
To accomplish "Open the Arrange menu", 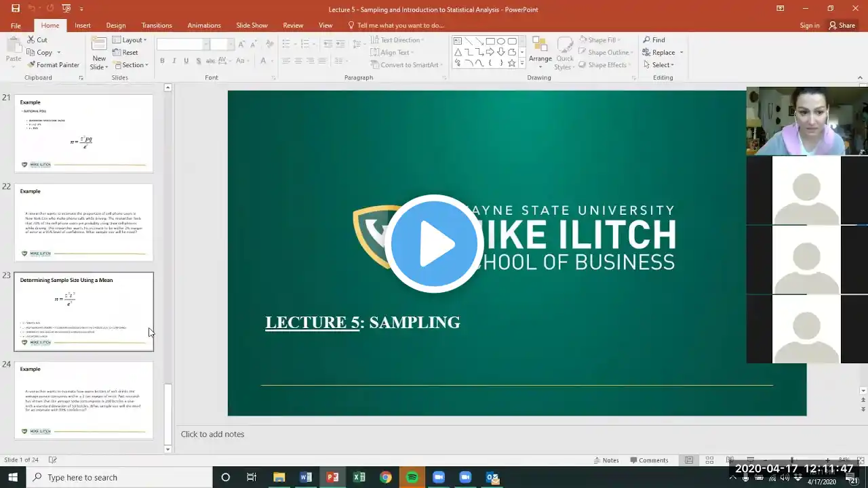I will [x=540, y=52].
